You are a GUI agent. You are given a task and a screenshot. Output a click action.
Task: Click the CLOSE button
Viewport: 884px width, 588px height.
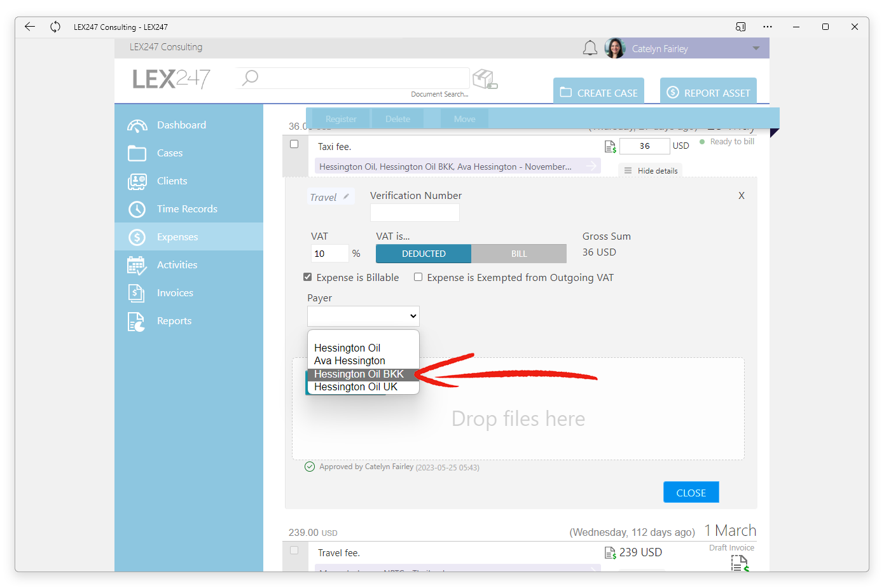691,493
